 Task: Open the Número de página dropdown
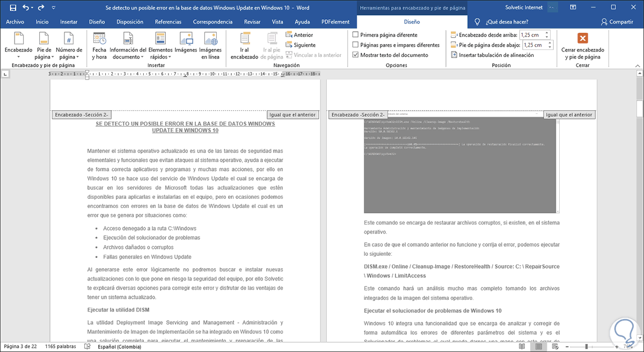click(x=69, y=45)
